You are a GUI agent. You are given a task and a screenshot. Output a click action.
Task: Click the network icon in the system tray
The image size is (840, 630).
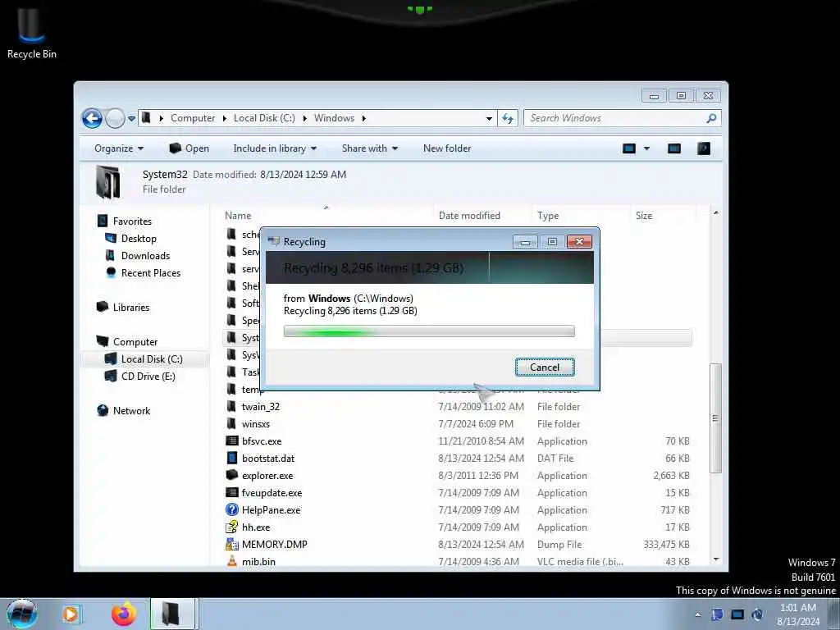tap(737, 614)
